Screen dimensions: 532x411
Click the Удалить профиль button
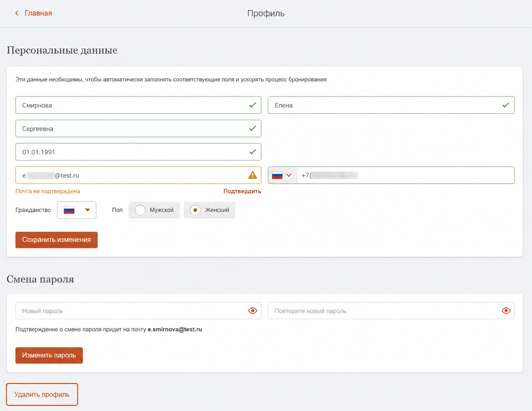click(x=42, y=394)
